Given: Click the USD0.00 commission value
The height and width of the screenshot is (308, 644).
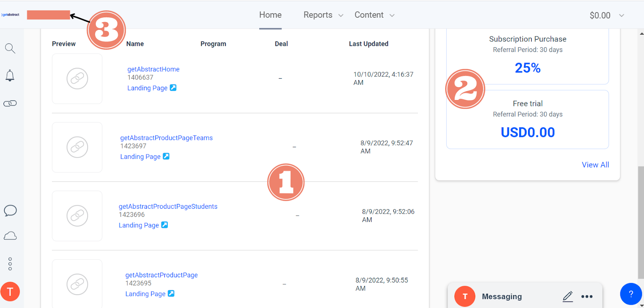Looking at the screenshot, I should pos(528,132).
